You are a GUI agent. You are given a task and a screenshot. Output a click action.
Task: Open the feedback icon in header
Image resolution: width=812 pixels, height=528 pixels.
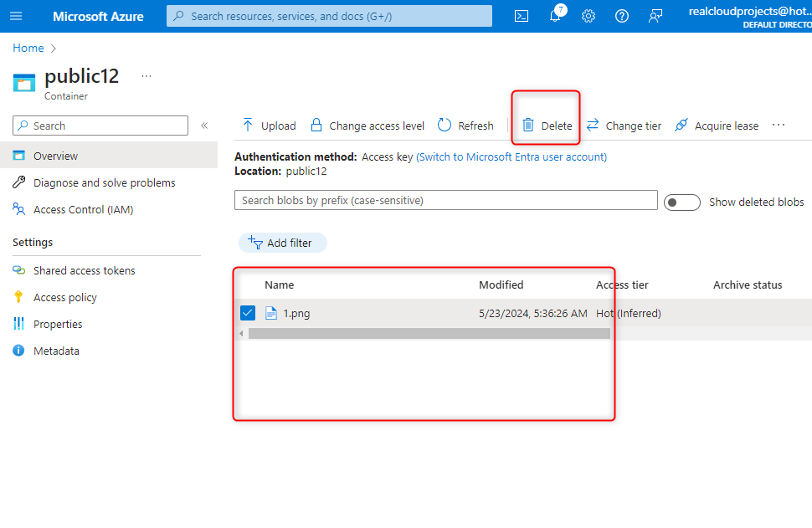click(655, 17)
